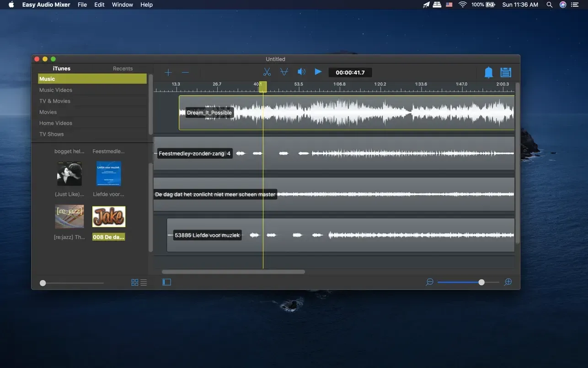This screenshot has width=588, height=368.
Task: Save the project with the floppy disk icon
Action: (x=505, y=72)
